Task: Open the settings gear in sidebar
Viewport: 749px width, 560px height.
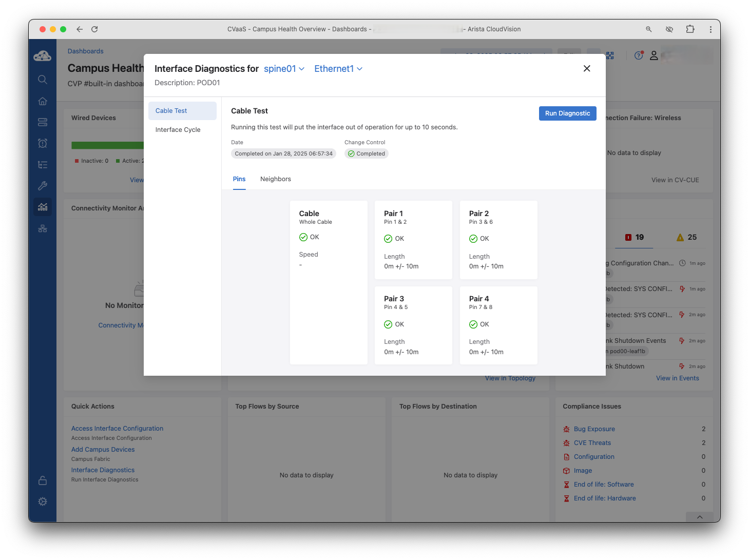Action: (43, 501)
